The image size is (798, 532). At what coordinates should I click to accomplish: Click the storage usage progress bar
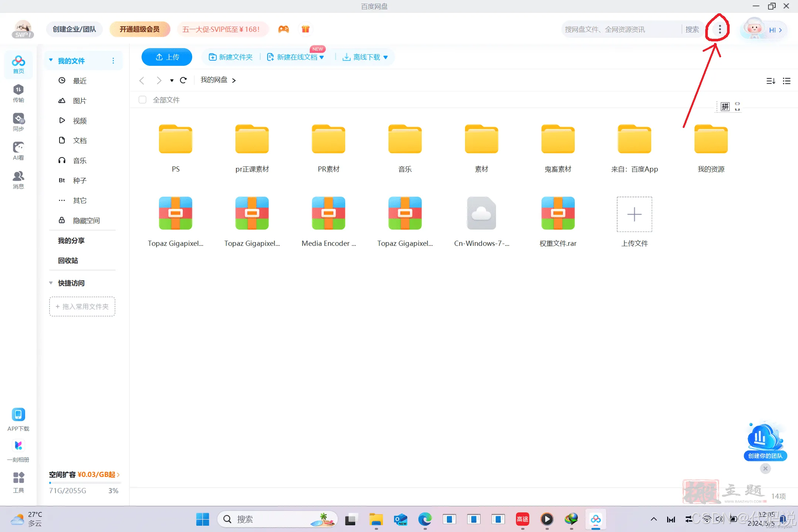(x=85, y=483)
